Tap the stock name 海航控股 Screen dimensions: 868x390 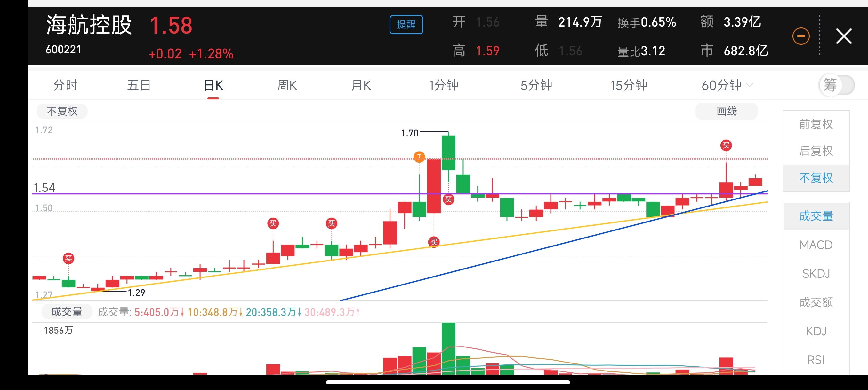(89, 25)
